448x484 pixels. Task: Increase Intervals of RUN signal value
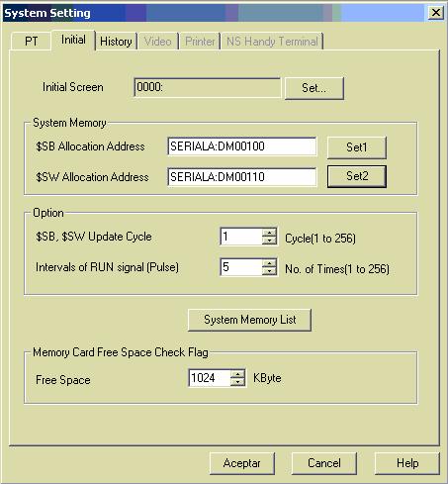point(269,263)
